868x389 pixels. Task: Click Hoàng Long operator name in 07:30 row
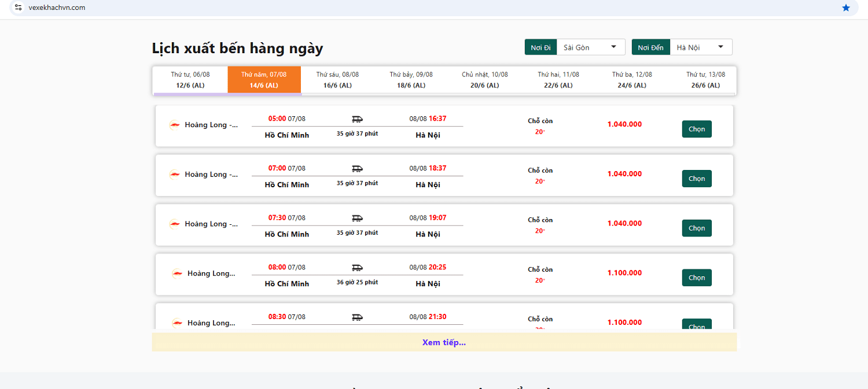(x=211, y=224)
